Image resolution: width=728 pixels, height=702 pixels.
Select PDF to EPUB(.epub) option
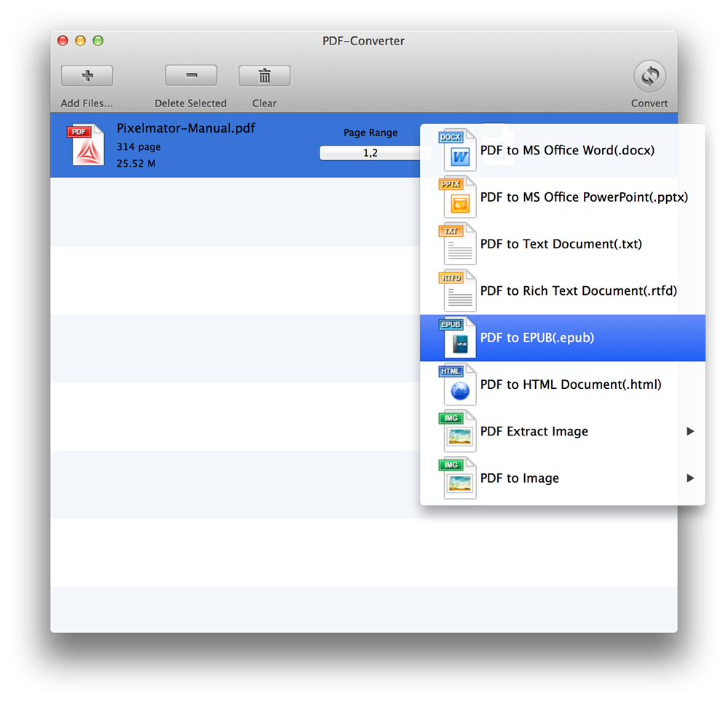click(537, 338)
